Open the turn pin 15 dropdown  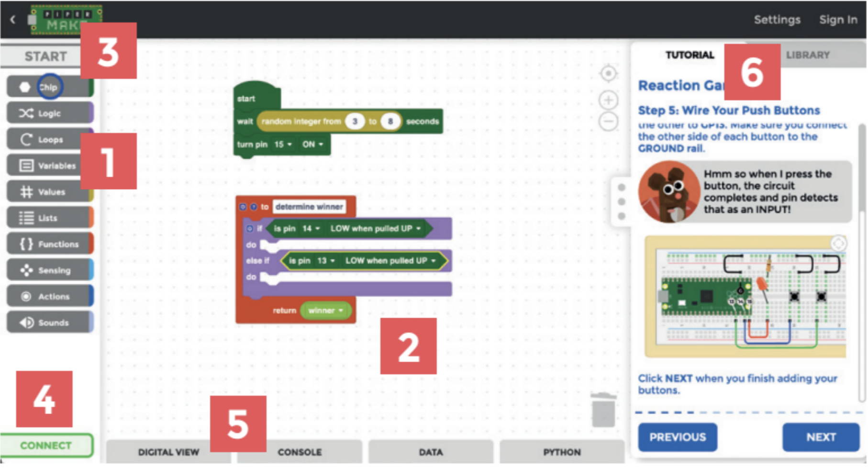(282, 145)
